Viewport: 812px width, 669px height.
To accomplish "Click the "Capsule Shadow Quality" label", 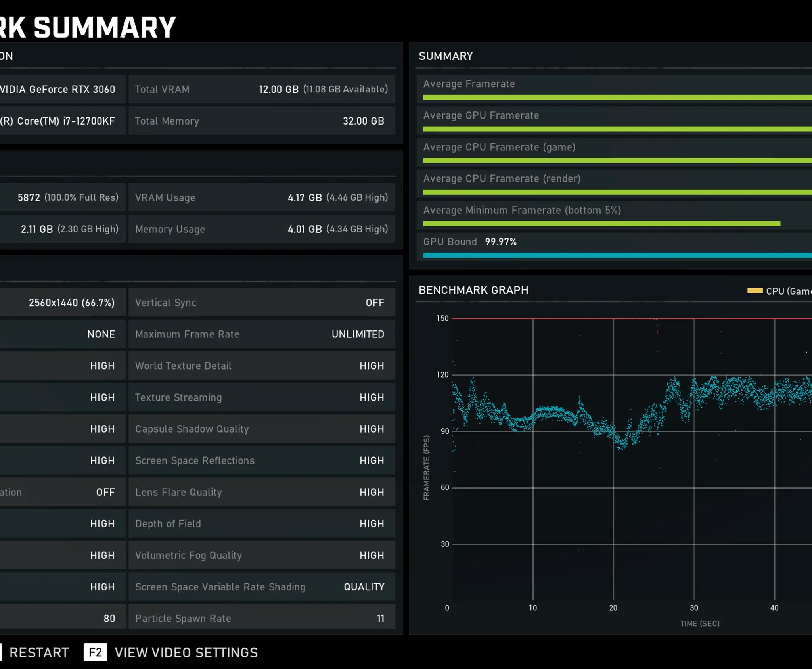I will click(x=192, y=429).
